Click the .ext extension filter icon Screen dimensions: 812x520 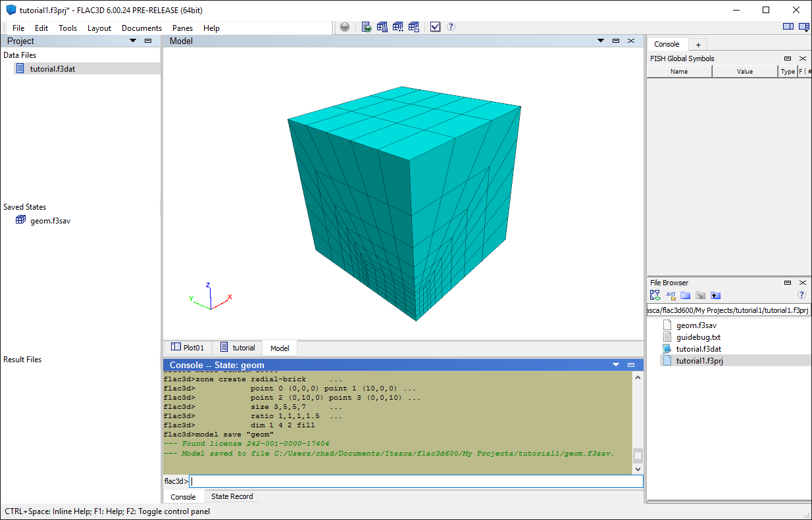(671, 295)
